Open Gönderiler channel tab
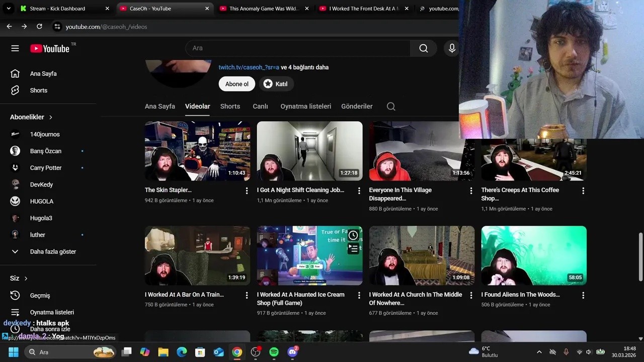644x362 pixels. pos(357,106)
